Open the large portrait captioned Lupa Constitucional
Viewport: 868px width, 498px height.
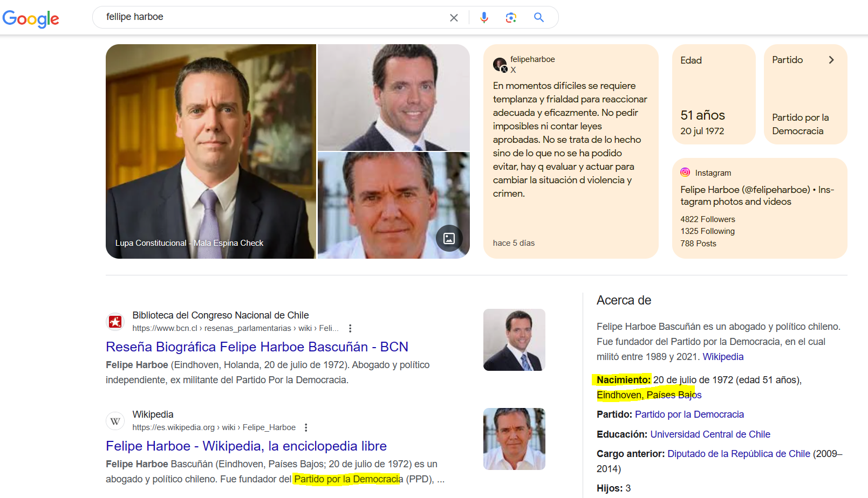[211, 151]
